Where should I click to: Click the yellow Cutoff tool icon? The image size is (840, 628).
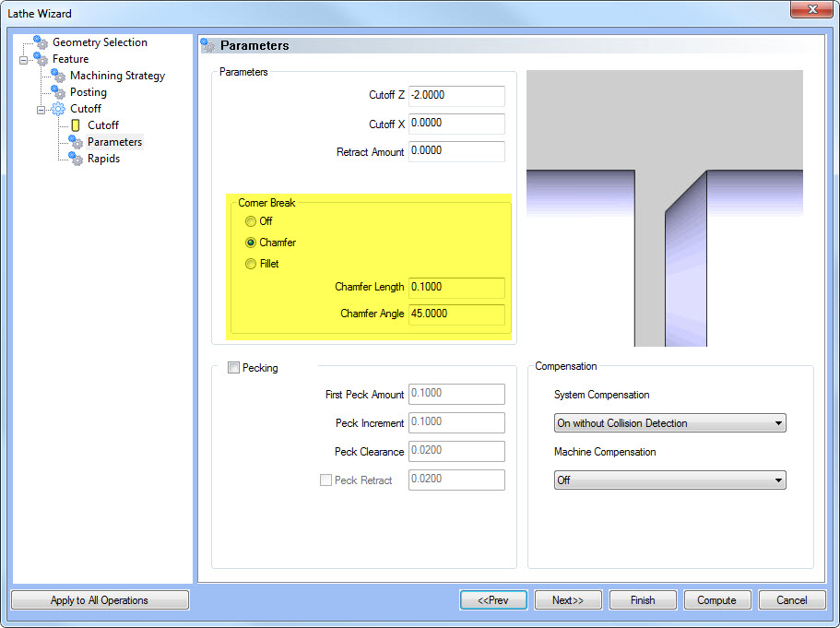(x=76, y=125)
